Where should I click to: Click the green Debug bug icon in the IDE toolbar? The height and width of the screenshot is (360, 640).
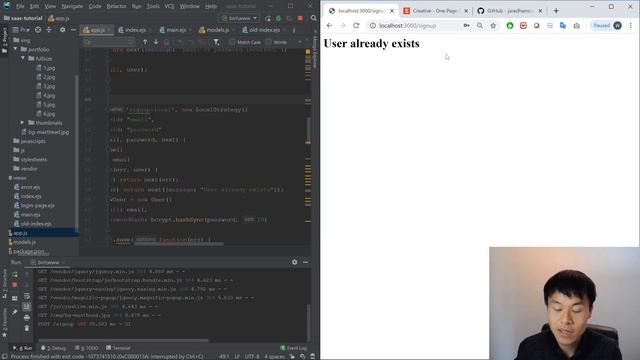point(278,18)
